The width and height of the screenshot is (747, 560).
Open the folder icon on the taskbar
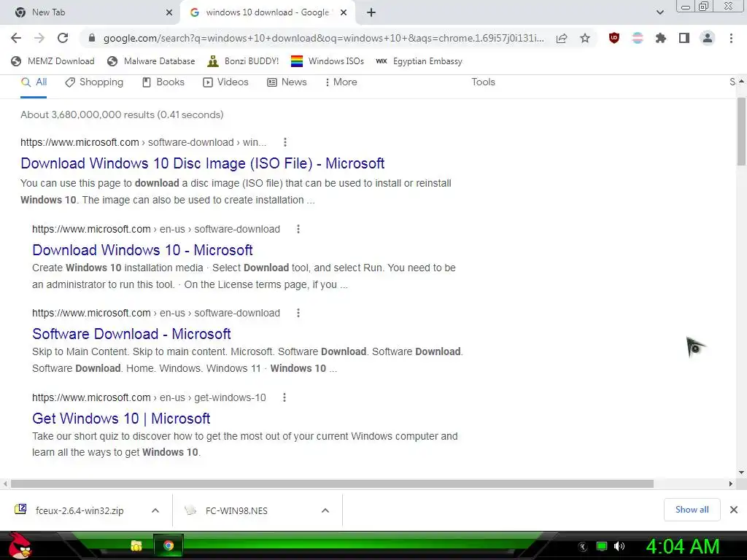[x=136, y=545]
